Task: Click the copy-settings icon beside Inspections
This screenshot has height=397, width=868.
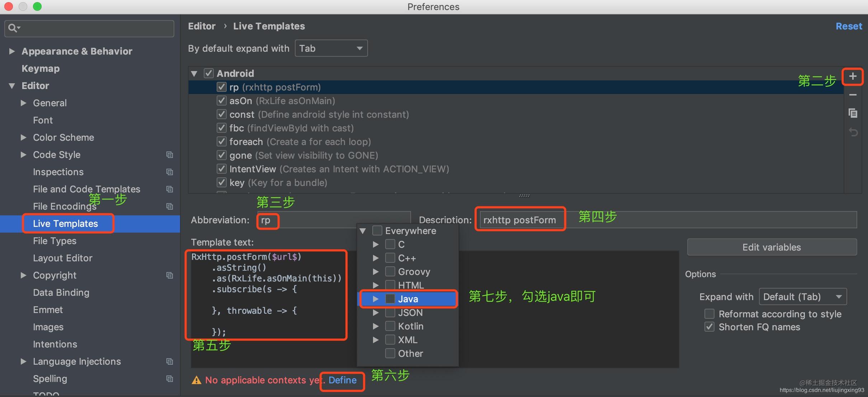Action: pos(169,172)
